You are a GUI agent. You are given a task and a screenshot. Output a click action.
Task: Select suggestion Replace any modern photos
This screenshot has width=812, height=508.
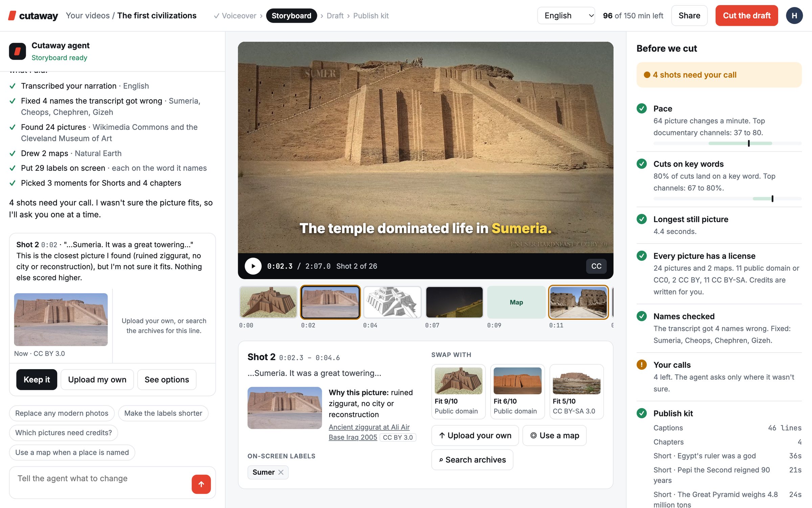(x=62, y=413)
